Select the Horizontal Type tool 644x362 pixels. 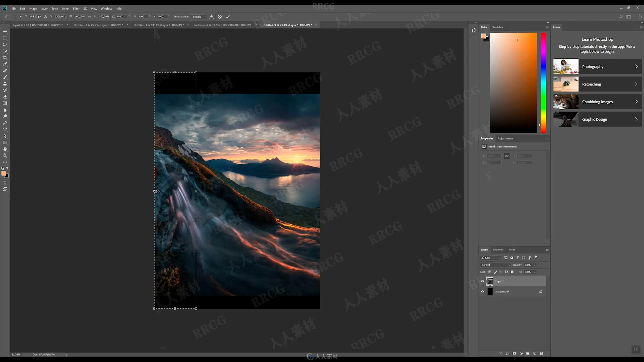pos(5,129)
